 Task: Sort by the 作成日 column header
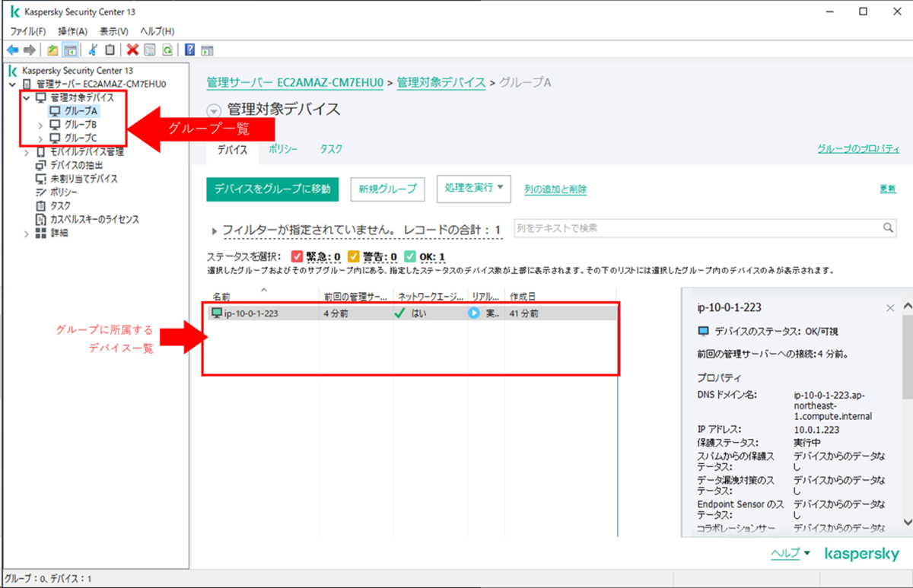(x=561, y=296)
